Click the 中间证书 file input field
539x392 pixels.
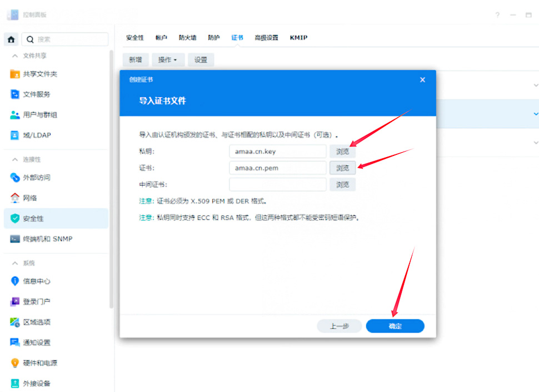point(277,184)
